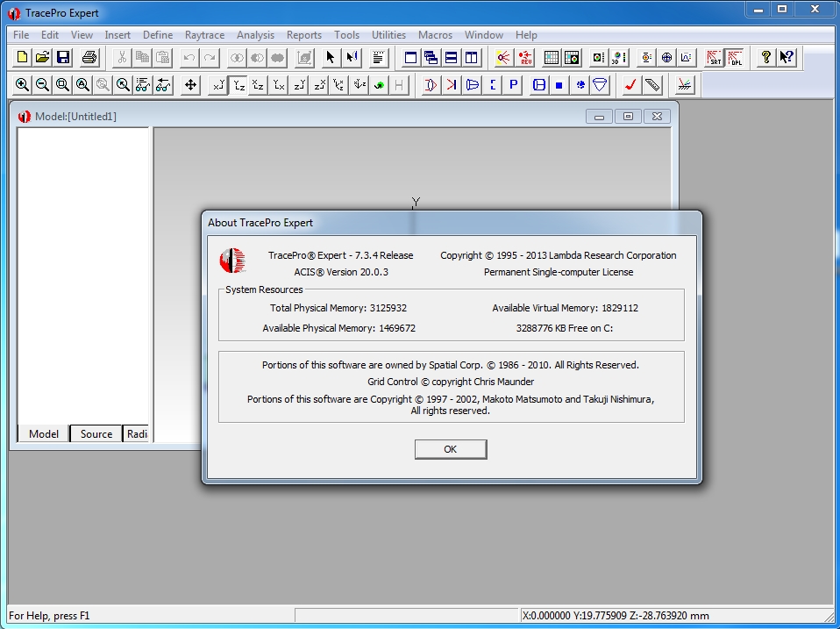Tile windows vertically icon
The width and height of the screenshot is (840, 629).
tap(472, 57)
